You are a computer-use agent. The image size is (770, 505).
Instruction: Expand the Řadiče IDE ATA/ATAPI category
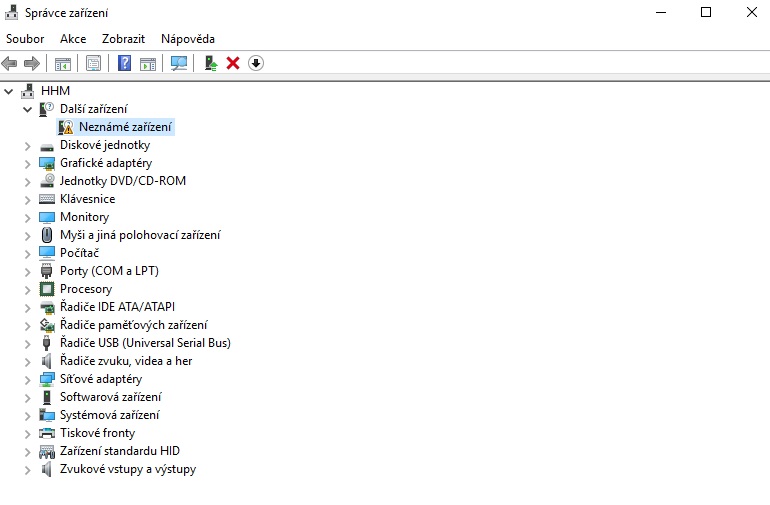[28, 308]
